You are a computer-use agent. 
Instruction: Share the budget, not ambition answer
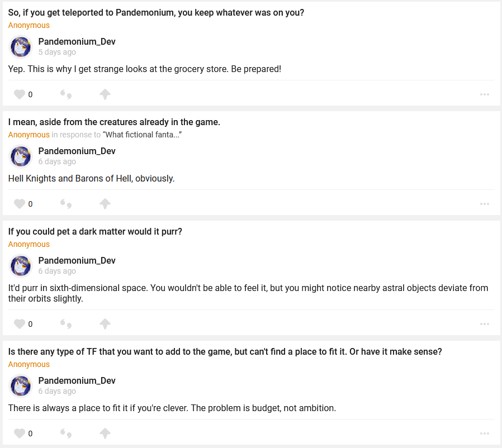[105, 433]
